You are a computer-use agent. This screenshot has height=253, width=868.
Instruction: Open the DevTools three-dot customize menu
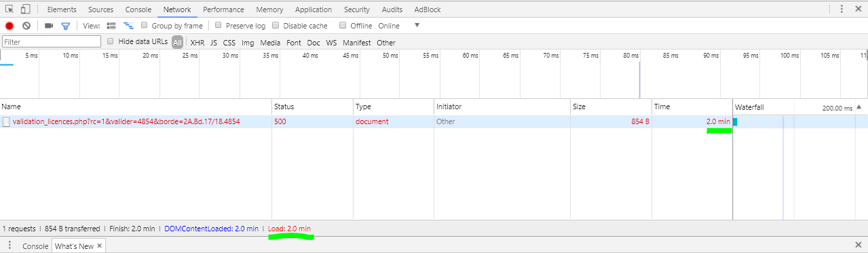pos(842,9)
